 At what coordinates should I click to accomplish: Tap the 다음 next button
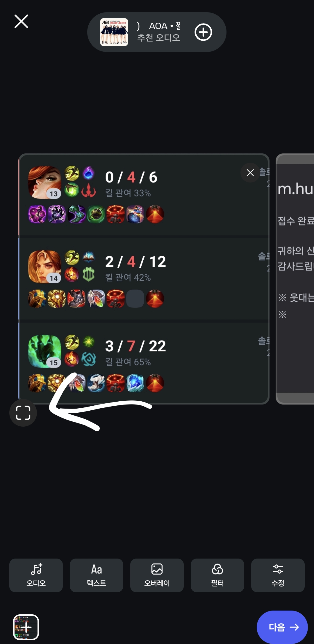(x=282, y=627)
